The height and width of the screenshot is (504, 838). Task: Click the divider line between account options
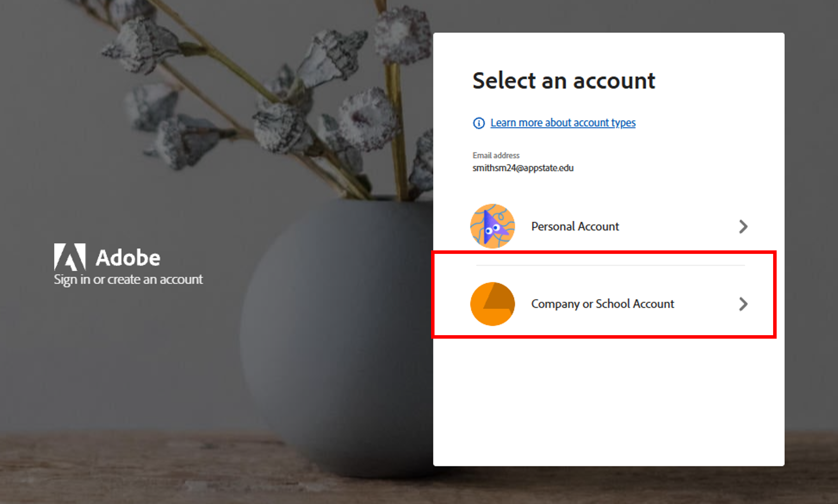610,265
